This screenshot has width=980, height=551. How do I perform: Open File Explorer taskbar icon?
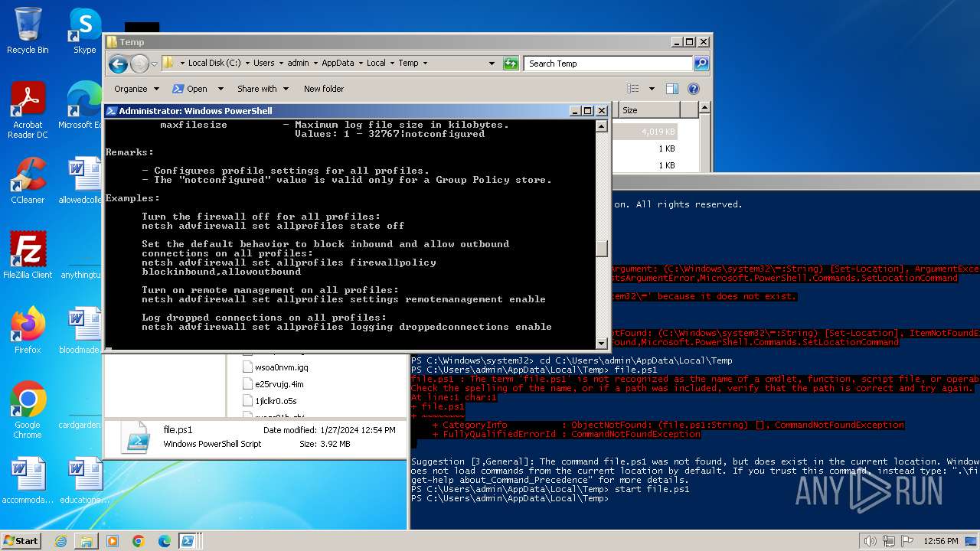click(87, 541)
